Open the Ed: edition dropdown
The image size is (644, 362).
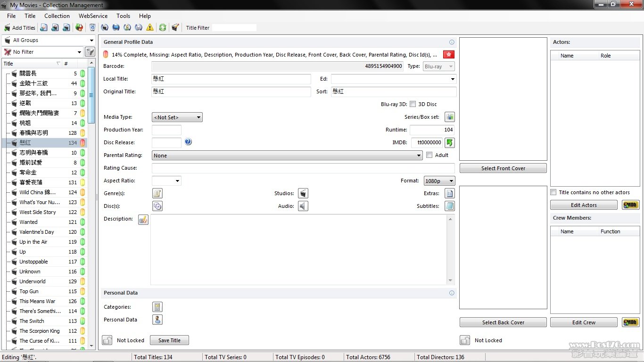[394, 79]
